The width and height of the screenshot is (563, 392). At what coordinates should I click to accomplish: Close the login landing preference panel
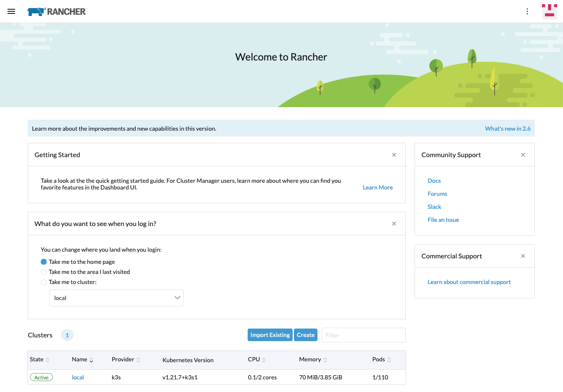point(394,224)
